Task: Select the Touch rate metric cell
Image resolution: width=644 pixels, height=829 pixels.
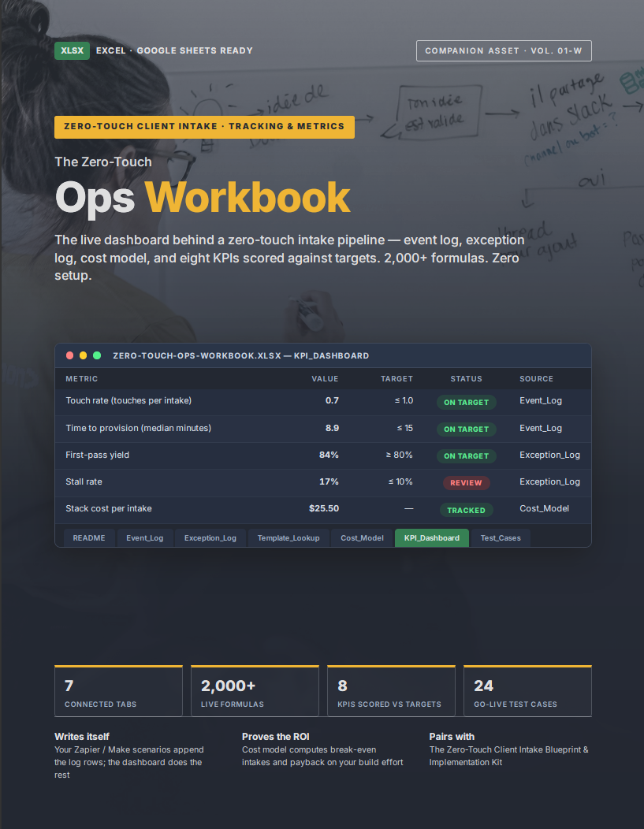Action: pos(128,401)
